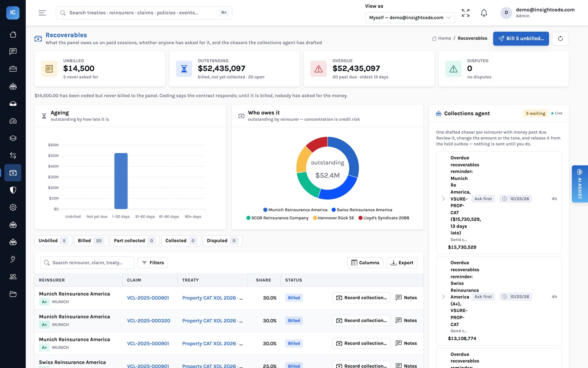Click the Bill 5 unbilled button
The height and width of the screenshot is (368, 588).
pyautogui.click(x=521, y=38)
